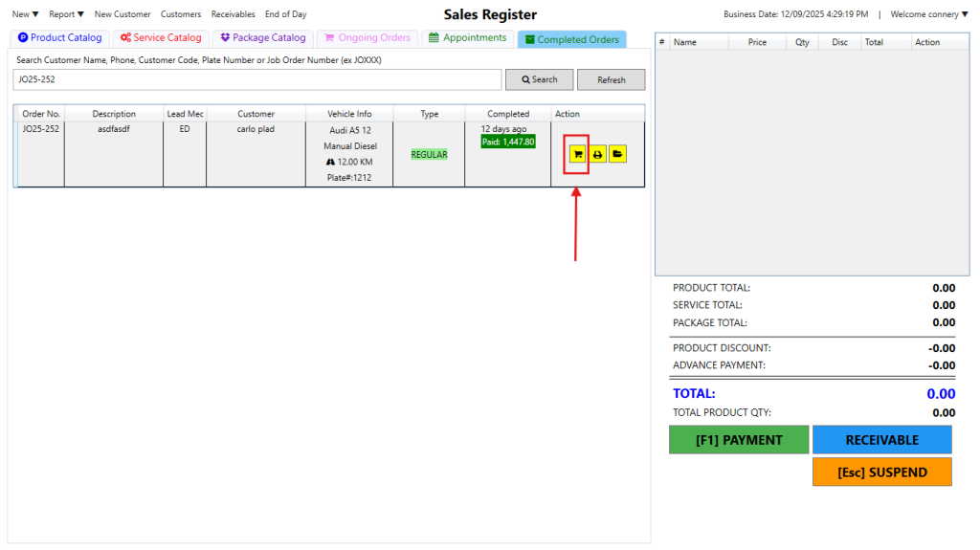Click End of Day in the menu

(x=286, y=14)
